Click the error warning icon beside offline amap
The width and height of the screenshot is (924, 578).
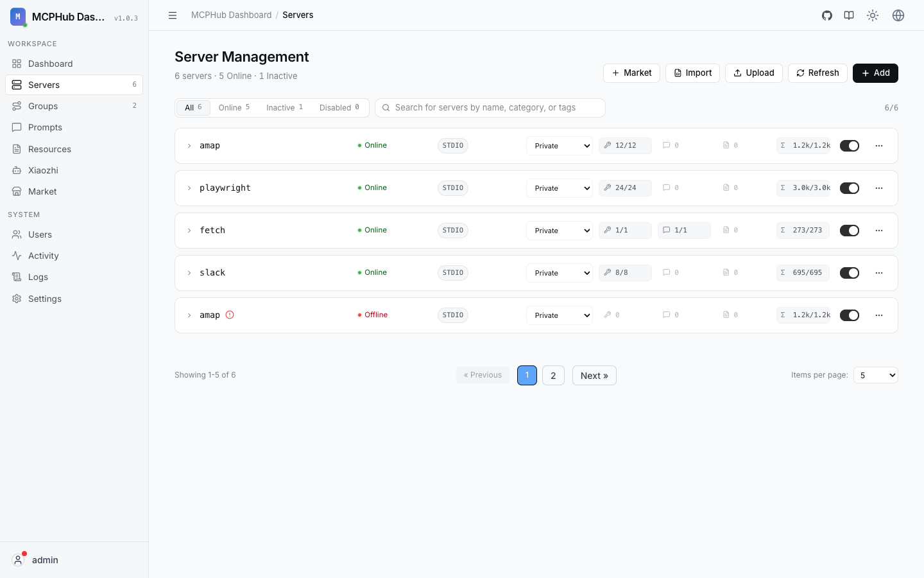tap(230, 315)
